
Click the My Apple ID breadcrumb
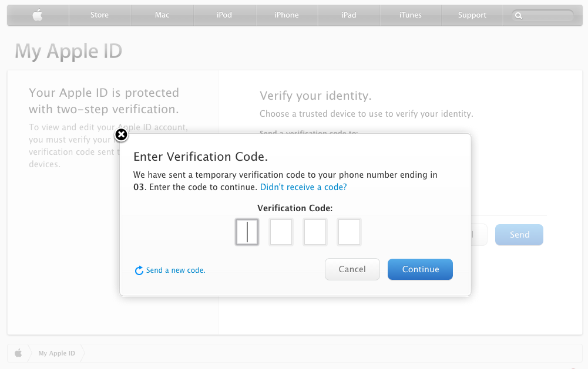coord(56,353)
